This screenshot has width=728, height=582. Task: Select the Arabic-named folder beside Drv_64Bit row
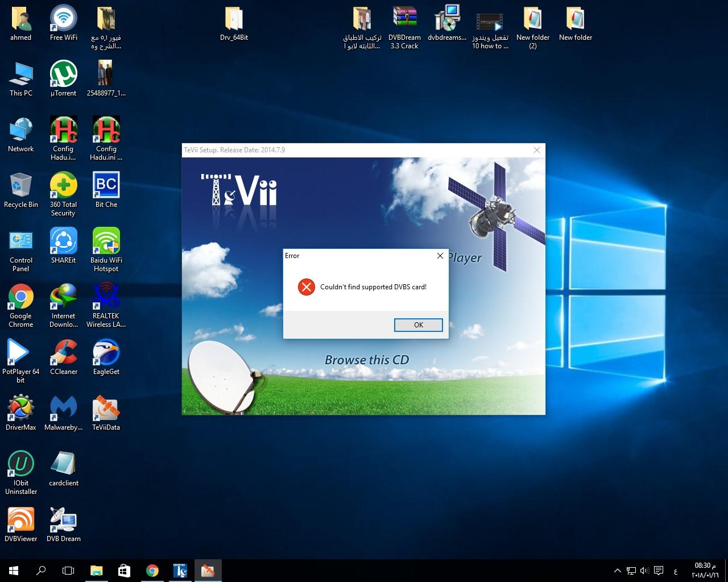(x=362, y=28)
